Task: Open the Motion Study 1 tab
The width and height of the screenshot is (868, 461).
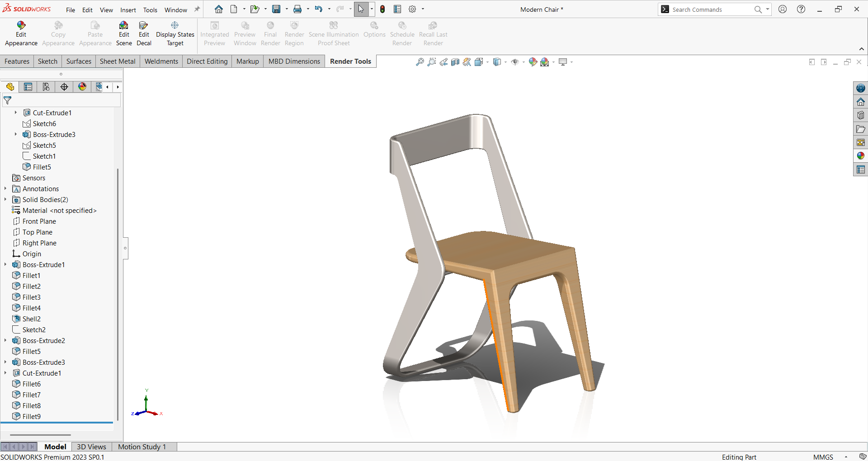Action: tap(142, 447)
